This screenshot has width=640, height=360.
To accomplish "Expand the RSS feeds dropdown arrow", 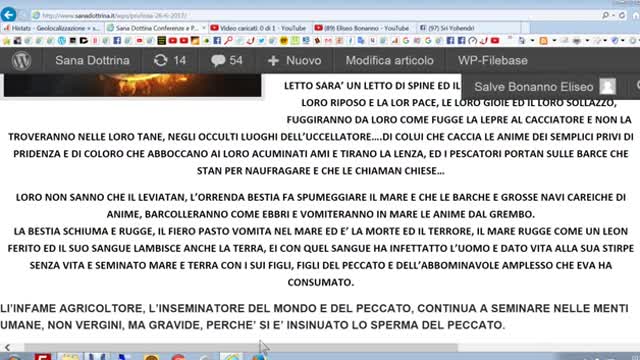I will tap(554, 40).
